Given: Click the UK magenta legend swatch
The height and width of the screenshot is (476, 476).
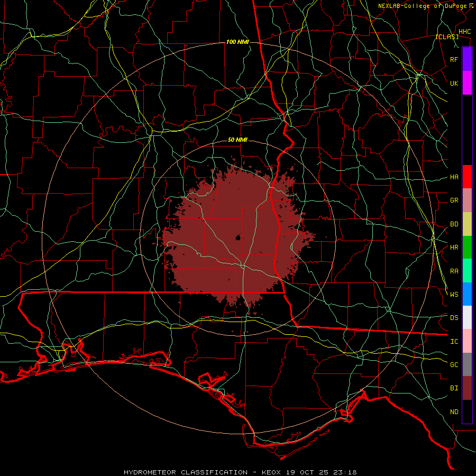Looking at the screenshot, I should [467, 83].
